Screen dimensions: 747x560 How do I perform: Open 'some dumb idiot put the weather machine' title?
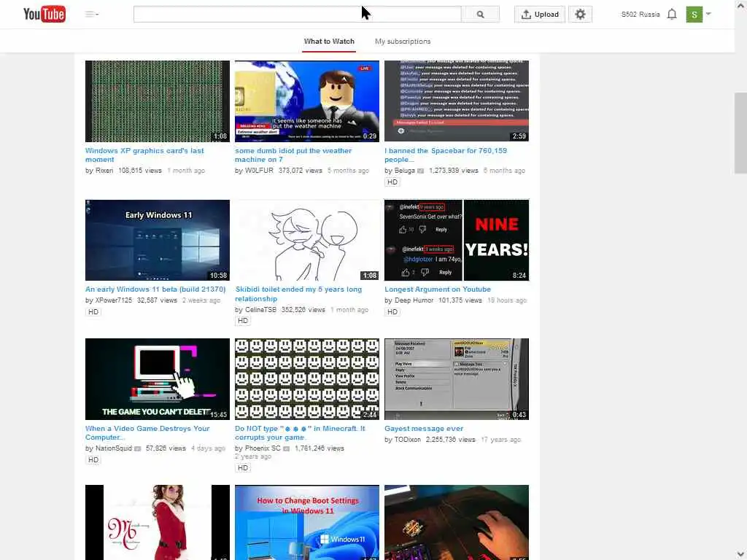pyautogui.click(x=293, y=155)
